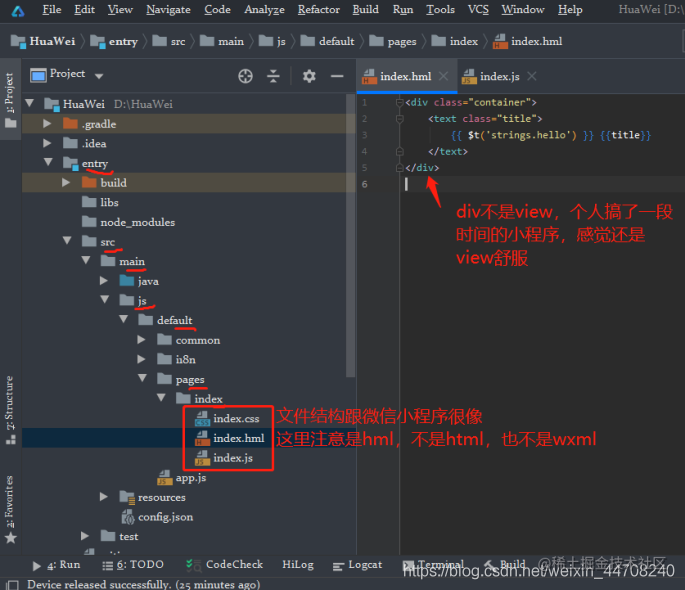Collapse the entry module folder

tap(48, 162)
